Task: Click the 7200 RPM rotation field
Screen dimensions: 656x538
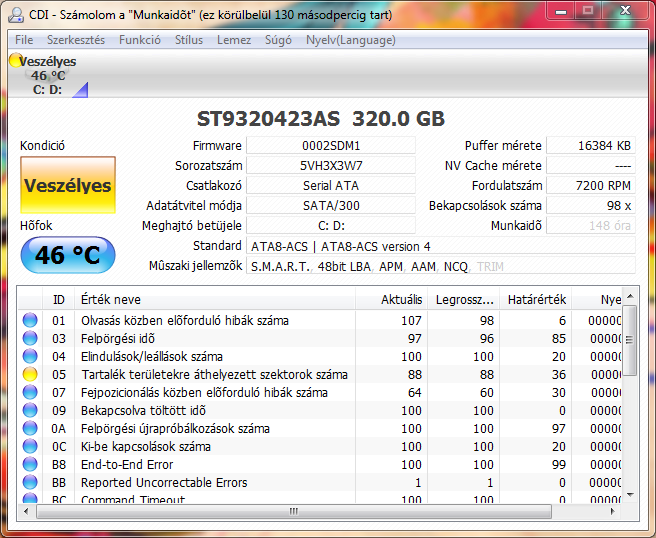Action: coord(591,186)
